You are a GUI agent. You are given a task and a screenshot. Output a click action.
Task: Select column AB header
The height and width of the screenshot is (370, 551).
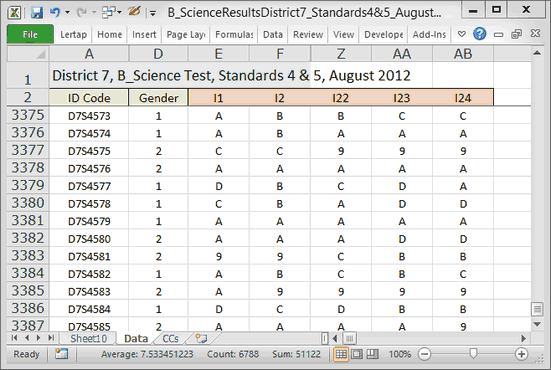pos(463,54)
